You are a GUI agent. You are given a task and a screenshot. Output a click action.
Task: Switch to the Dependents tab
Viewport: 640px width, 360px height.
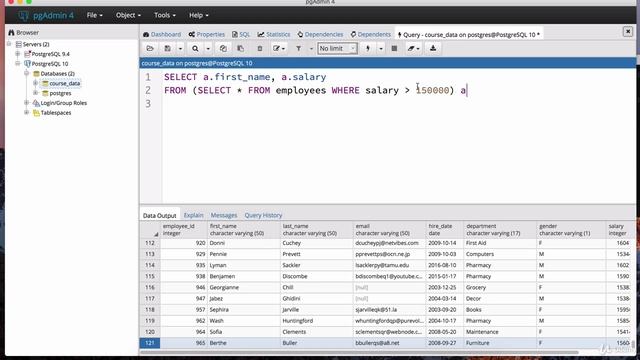(x=371, y=34)
